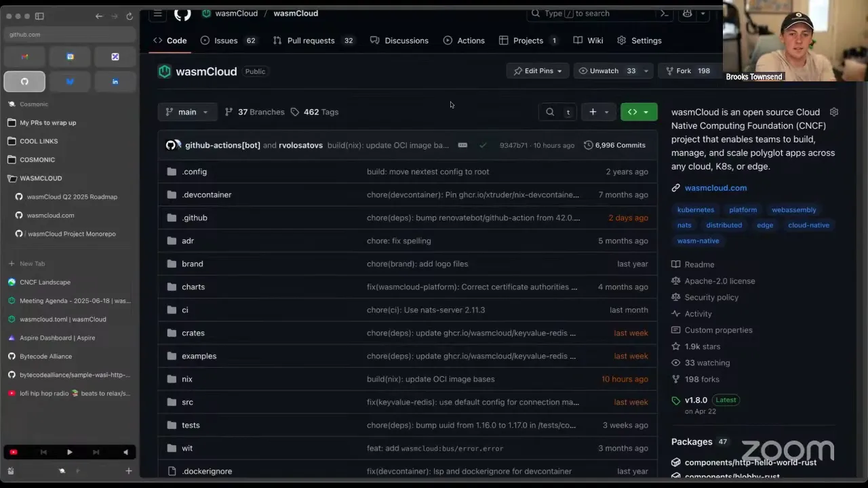Screen dimensions: 868x488
Task: Open GitHub Copilot from the header
Action: click(688, 14)
